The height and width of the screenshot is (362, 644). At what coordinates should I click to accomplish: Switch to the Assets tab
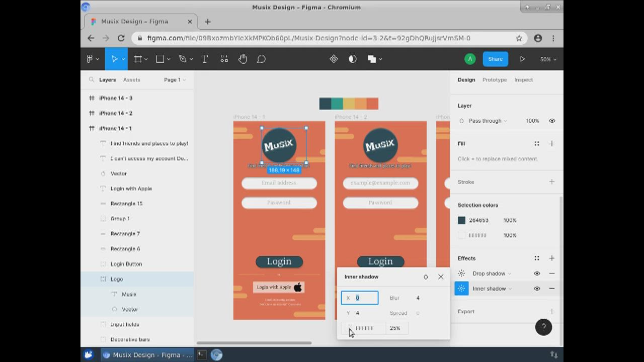click(131, 79)
